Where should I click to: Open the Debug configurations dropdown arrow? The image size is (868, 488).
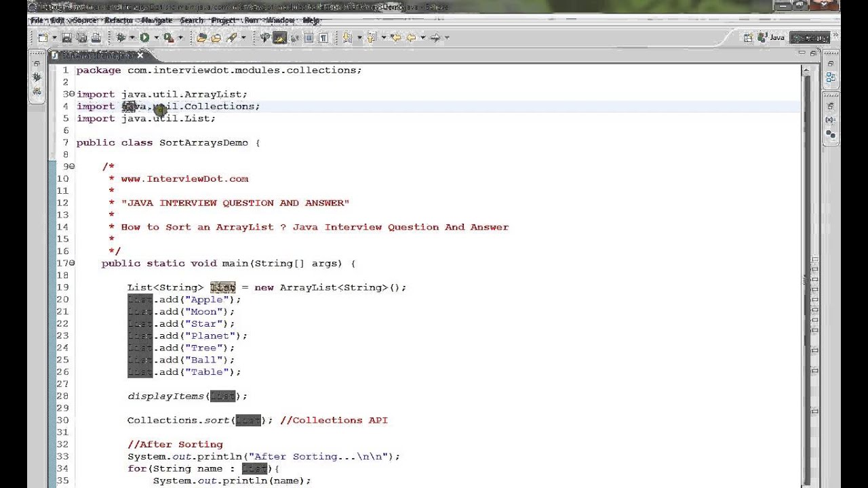coord(132,38)
